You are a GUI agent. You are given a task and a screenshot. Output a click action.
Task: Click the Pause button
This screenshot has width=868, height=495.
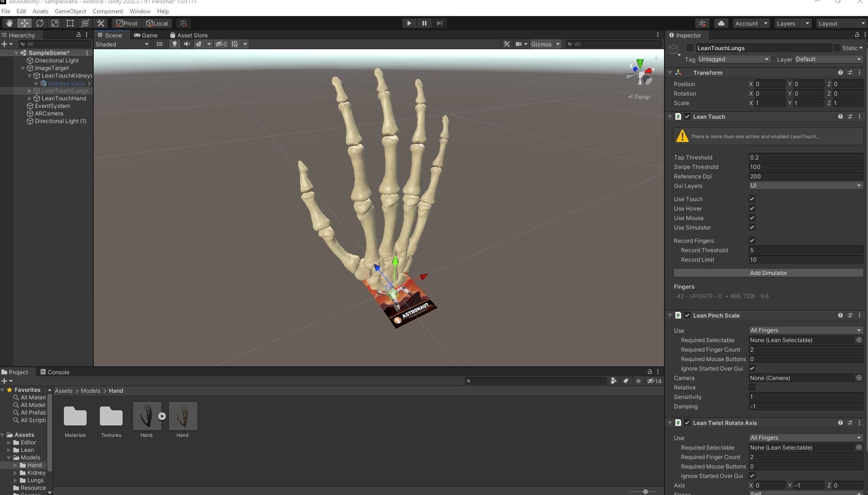pos(424,23)
